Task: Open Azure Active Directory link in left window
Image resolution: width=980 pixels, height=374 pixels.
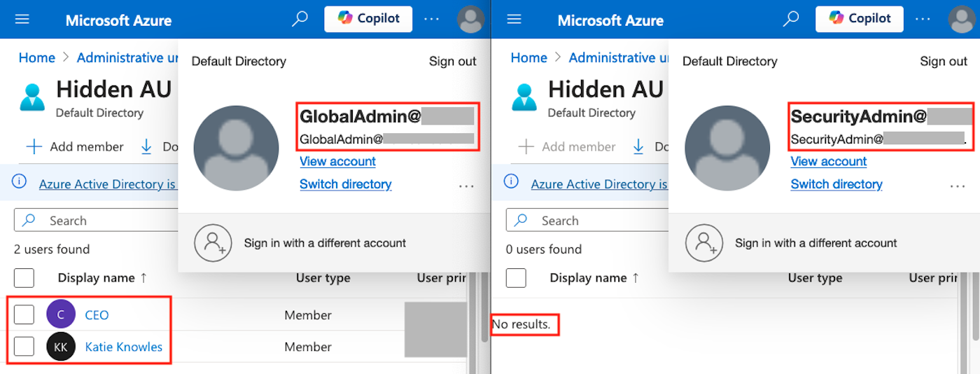Action: pos(108,184)
